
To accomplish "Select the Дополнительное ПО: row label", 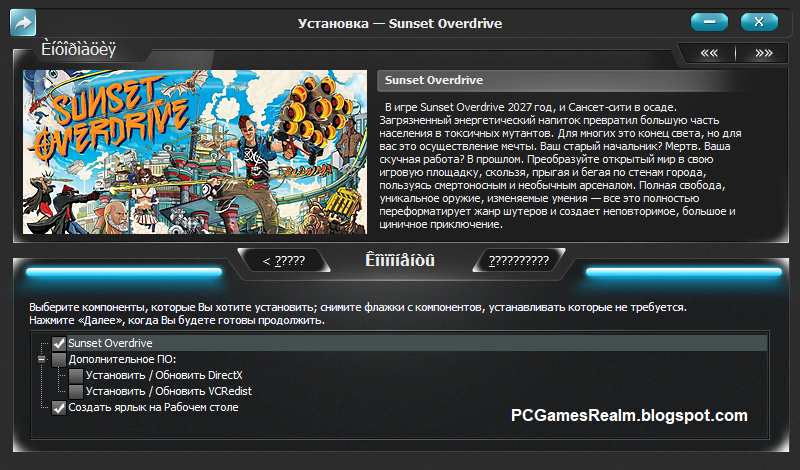I will click(122, 359).
